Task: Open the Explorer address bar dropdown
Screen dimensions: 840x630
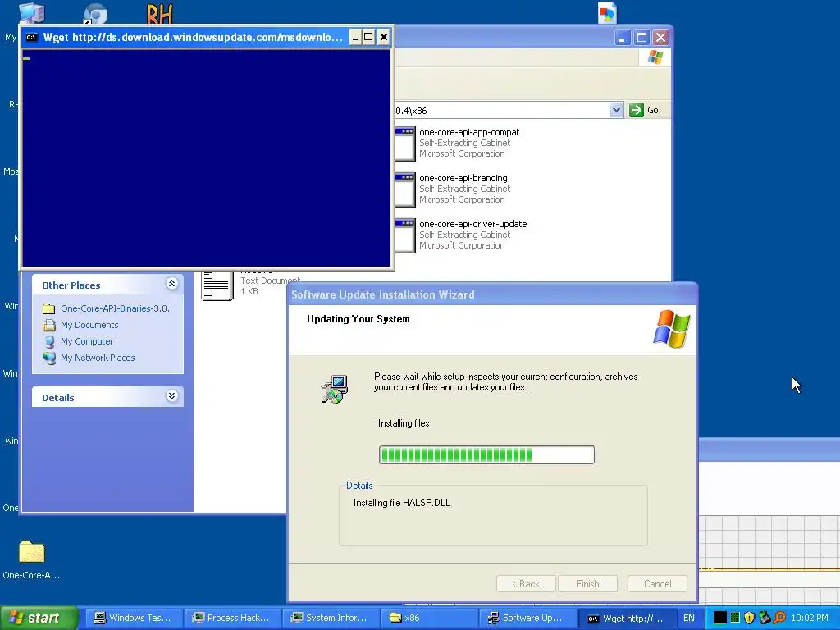Action: point(616,111)
